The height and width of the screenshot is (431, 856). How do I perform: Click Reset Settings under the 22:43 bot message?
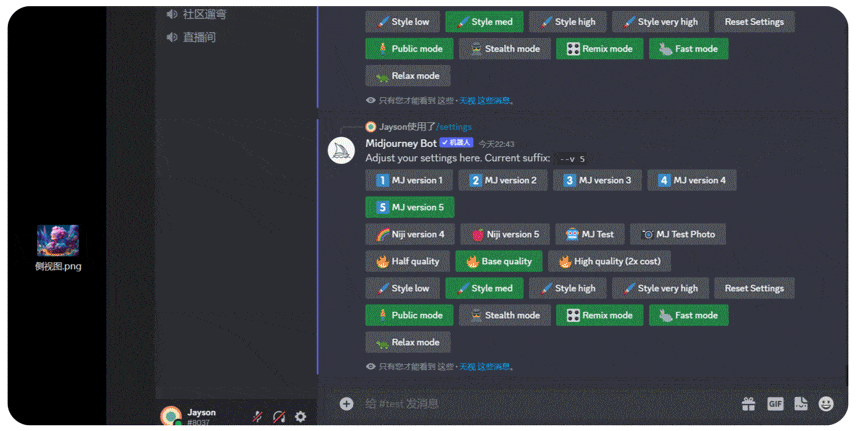coord(754,288)
